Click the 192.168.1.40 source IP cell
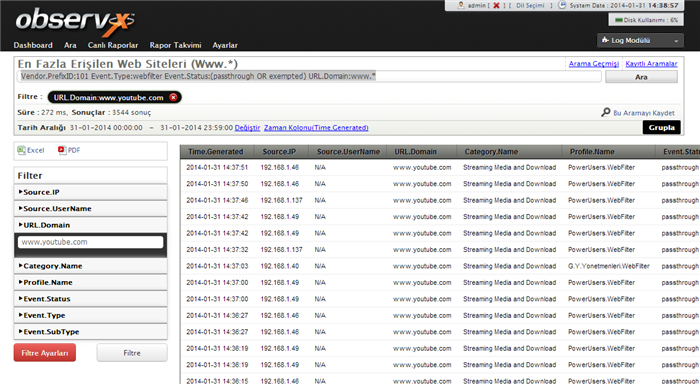This screenshot has height=384, width=700. tap(279, 266)
